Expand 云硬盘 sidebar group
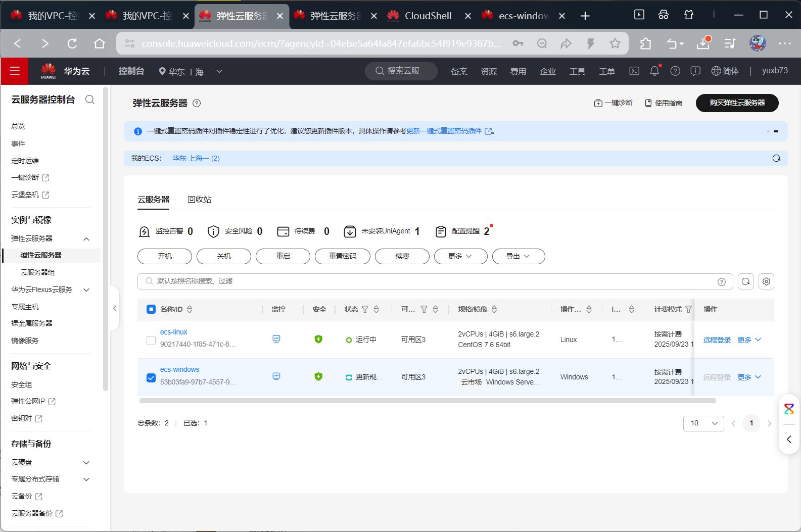 (86, 463)
